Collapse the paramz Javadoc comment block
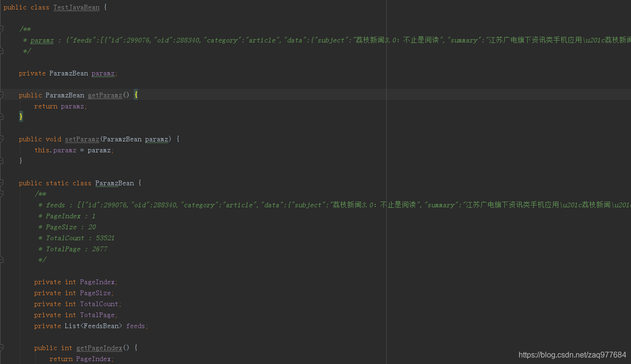Viewport: 631px width, 364px height. click(2, 29)
